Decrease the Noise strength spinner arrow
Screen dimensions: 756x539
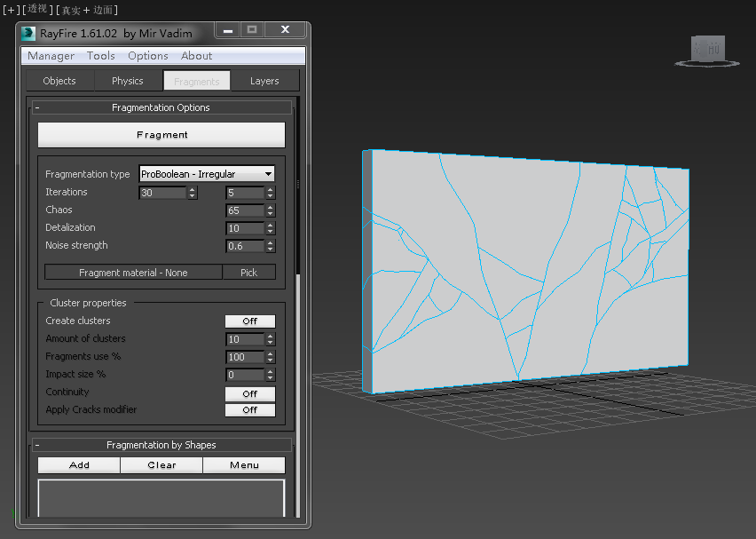[x=271, y=250]
